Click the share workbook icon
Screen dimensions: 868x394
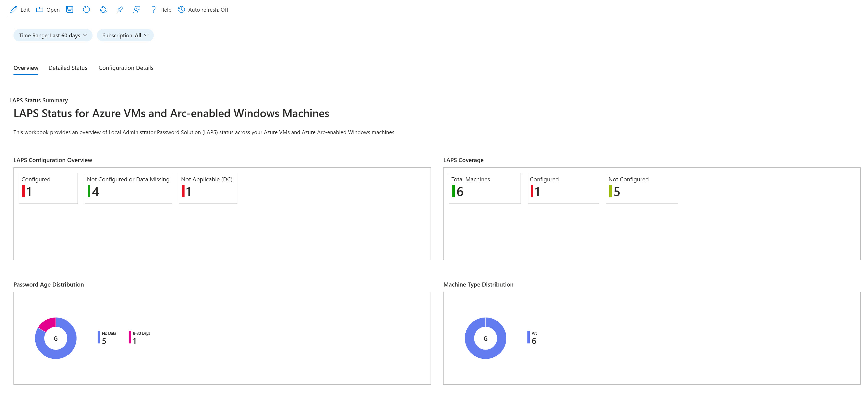click(103, 10)
